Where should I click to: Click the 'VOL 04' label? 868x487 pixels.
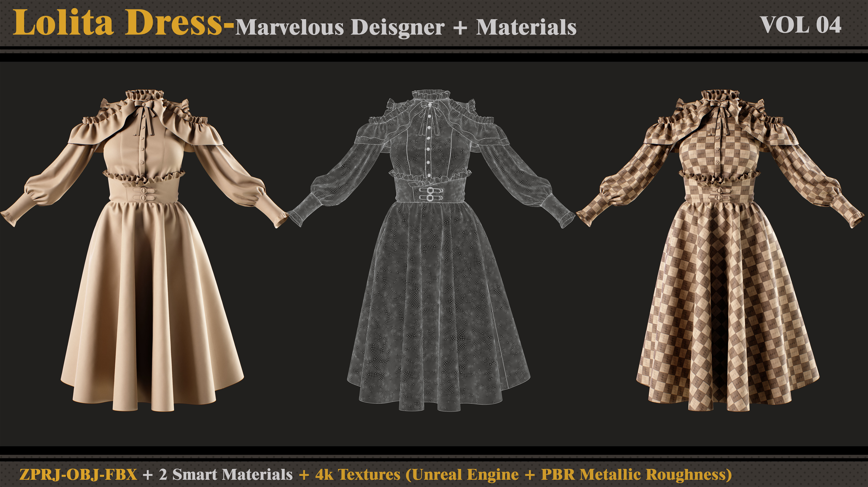click(801, 25)
